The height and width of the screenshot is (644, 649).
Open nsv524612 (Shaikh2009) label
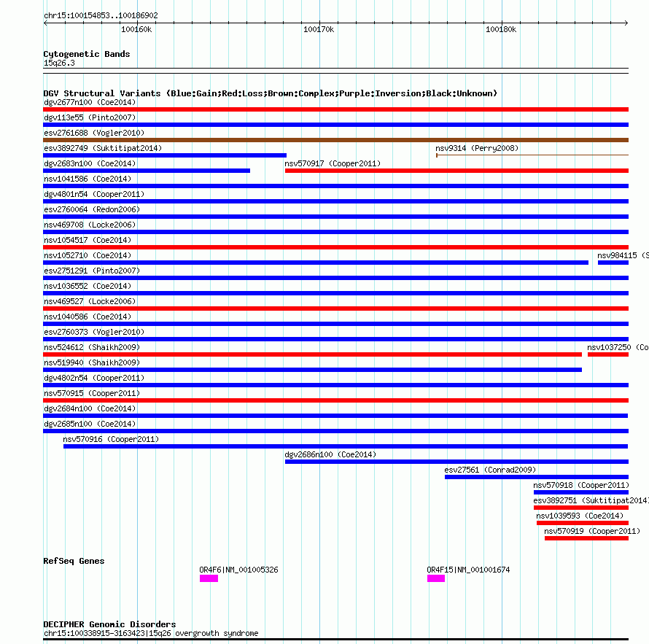tap(92, 347)
